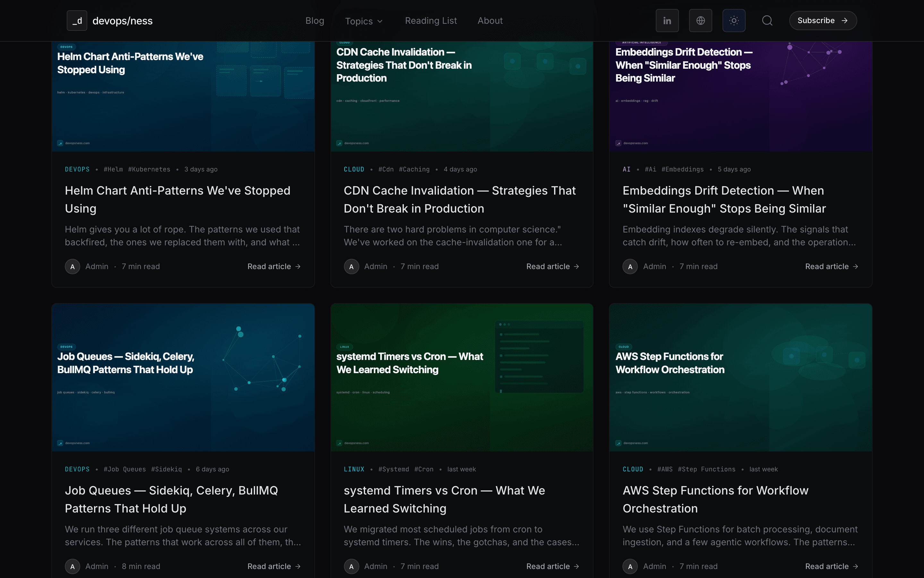The height and width of the screenshot is (578, 924).
Task: Click DEVOPS category on Helm Chart card
Action: point(77,169)
